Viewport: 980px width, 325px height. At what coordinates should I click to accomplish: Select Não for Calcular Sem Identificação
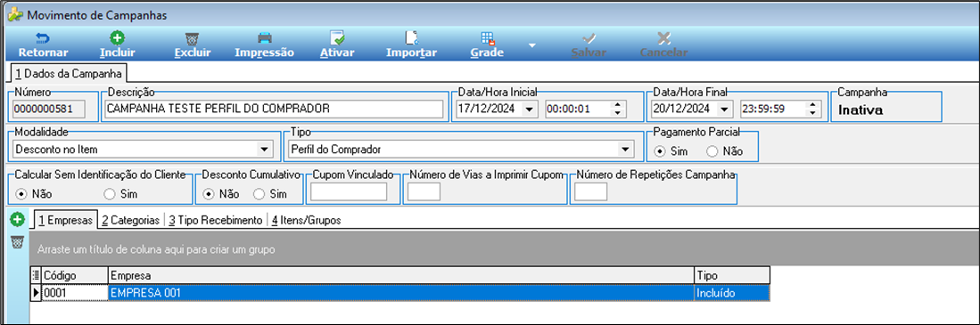pos(21,194)
